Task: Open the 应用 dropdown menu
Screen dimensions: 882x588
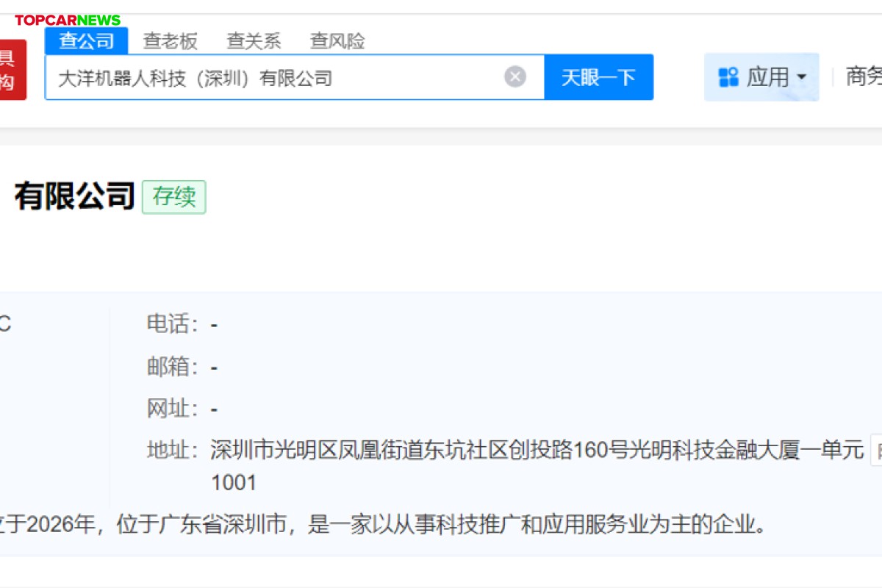Action: 762,77
